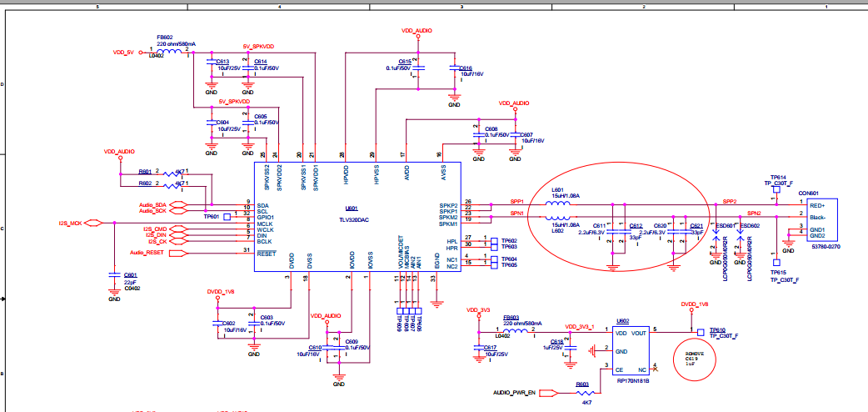Click capacitor label C607
The width and height of the screenshot is (868, 412).
pyautogui.click(x=526, y=134)
